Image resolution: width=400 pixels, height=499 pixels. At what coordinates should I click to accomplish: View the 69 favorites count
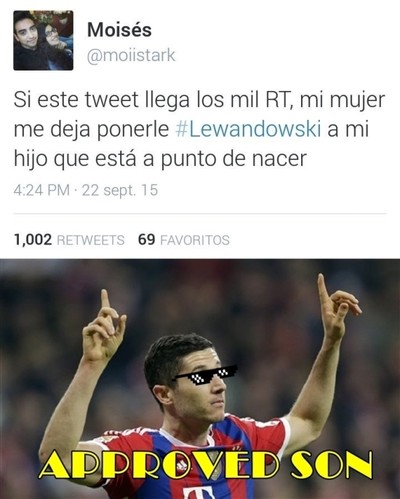pyautogui.click(x=147, y=240)
